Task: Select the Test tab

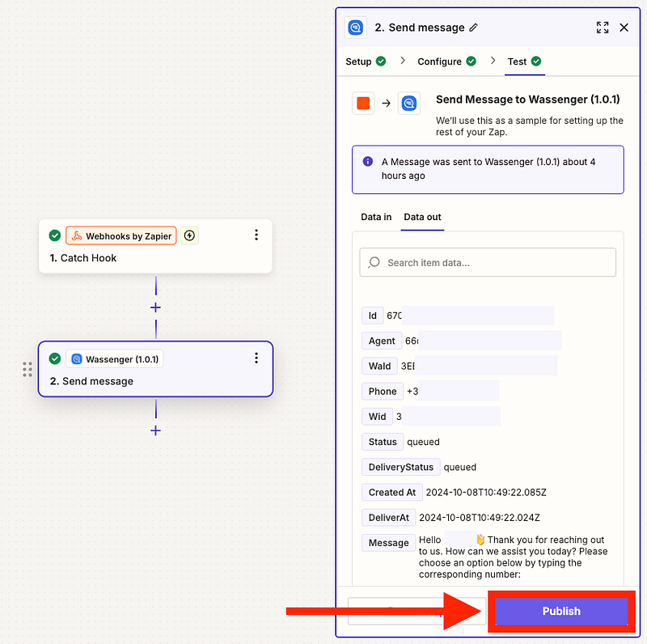Action: 517,61
